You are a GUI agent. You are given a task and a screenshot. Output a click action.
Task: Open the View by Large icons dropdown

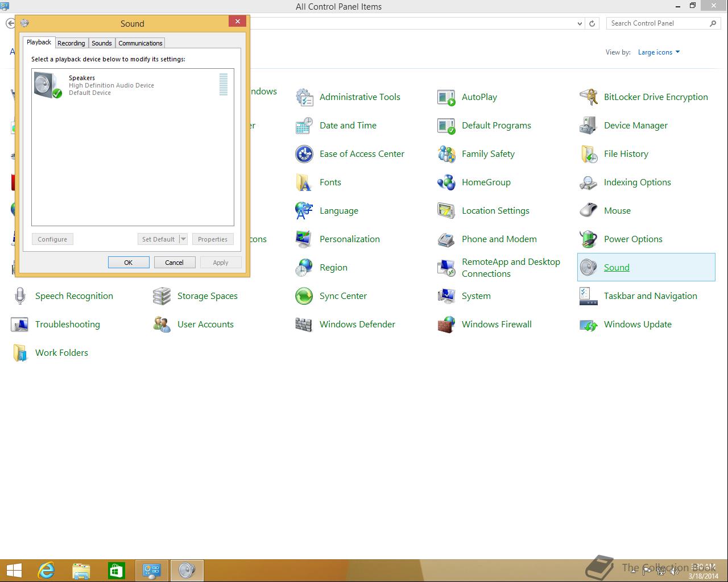(x=659, y=52)
